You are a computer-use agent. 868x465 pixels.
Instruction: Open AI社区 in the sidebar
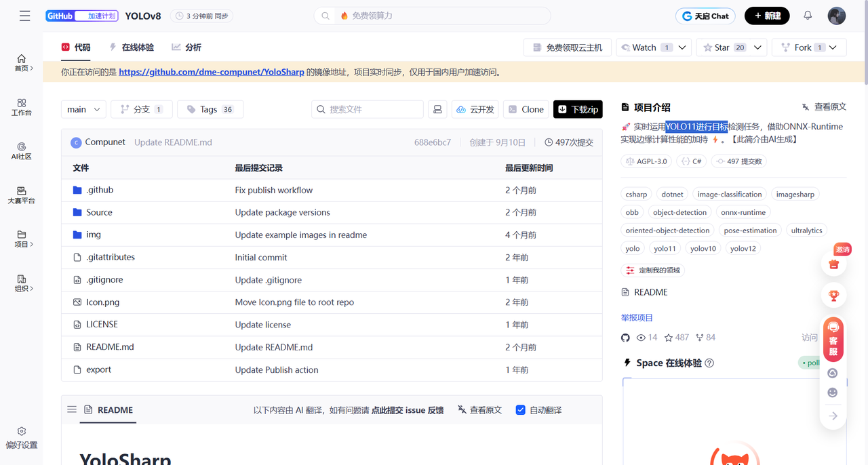22,151
